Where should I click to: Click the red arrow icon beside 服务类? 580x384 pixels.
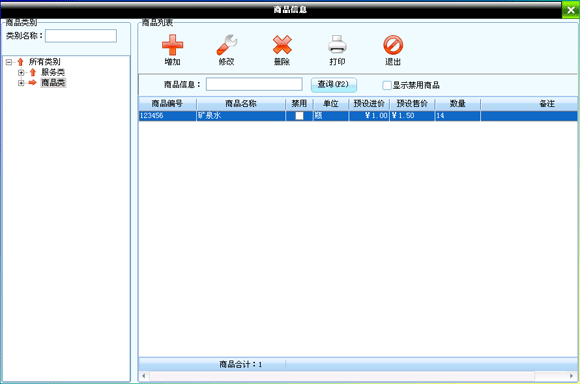click(x=33, y=72)
